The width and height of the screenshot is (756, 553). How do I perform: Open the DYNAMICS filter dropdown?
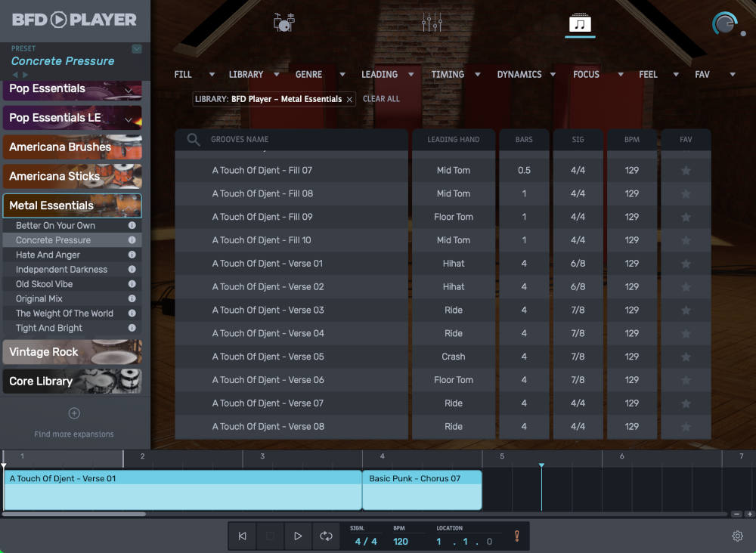[554, 74]
